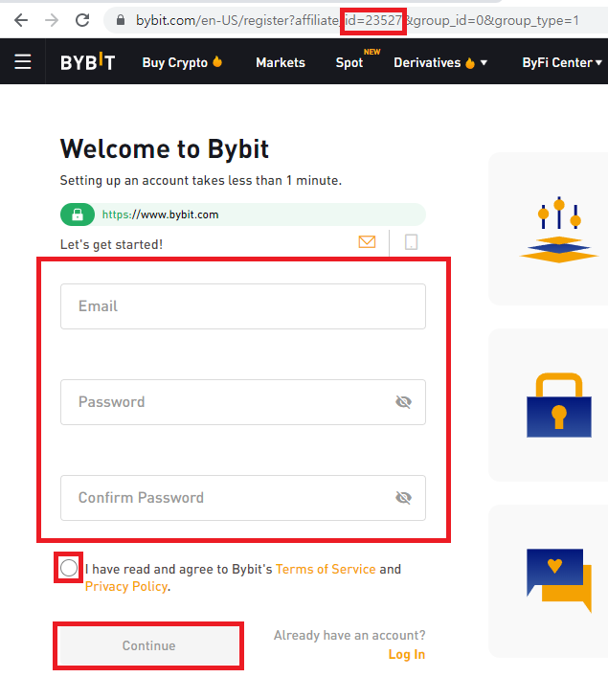Image resolution: width=608 pixels, height=700 pixels.
Task: Click the browser forward arrow
Action: tap(52, 20)
